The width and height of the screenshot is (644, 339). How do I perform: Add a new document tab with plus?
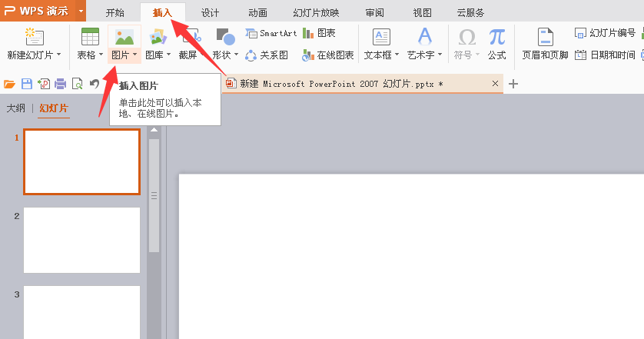(513, 85)
